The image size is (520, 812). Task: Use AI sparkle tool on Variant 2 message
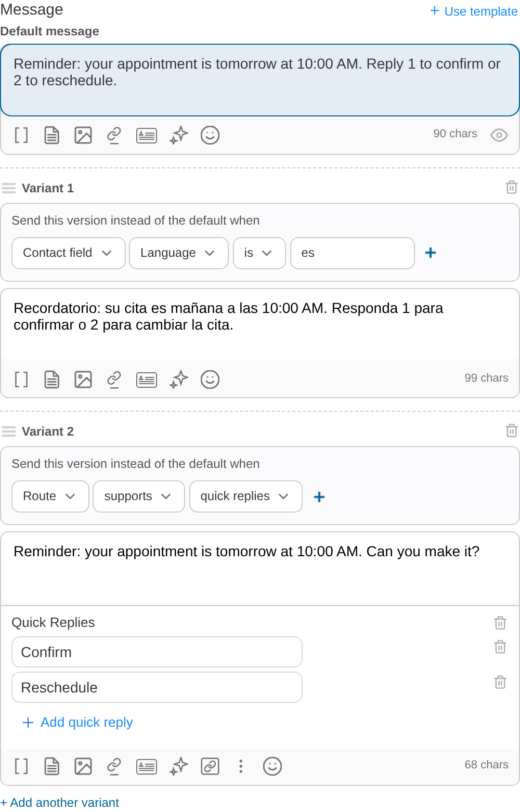pos(179,766)
